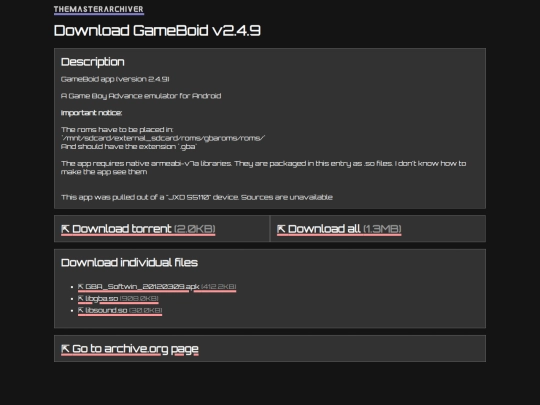
Task: Click the Download torrent (2.0KB) link
Action: [138, 229]
